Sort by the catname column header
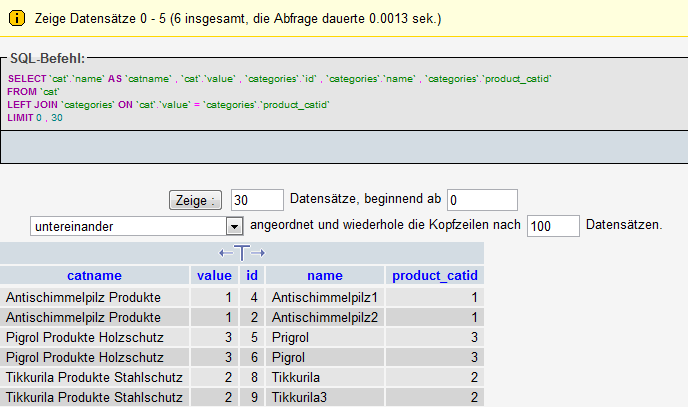Viewport: 688px width, 407px height. tap(94, 275)
